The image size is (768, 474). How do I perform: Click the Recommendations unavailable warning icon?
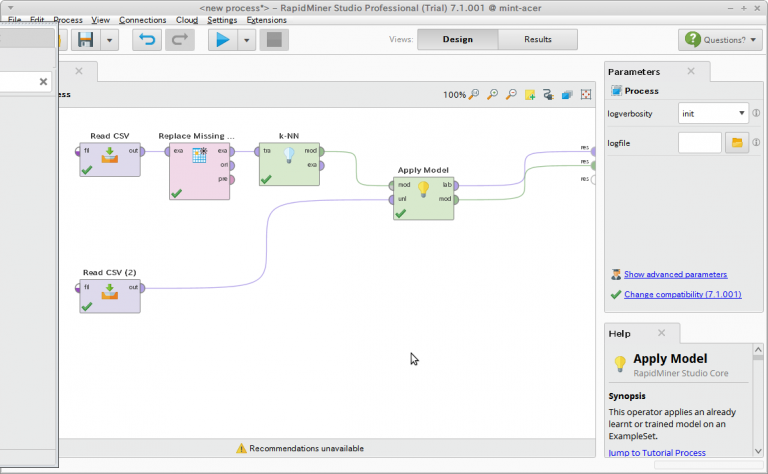point(241,448)
